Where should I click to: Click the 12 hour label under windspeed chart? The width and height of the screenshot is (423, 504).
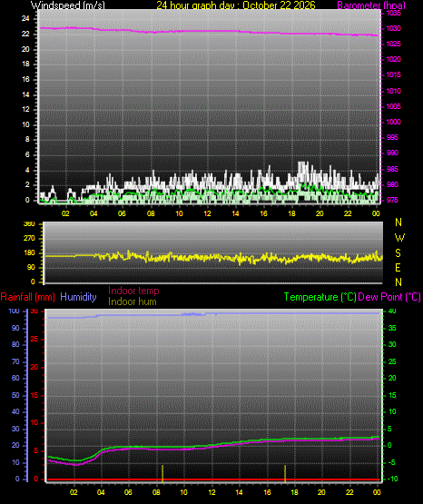click(x=208, y=213)
